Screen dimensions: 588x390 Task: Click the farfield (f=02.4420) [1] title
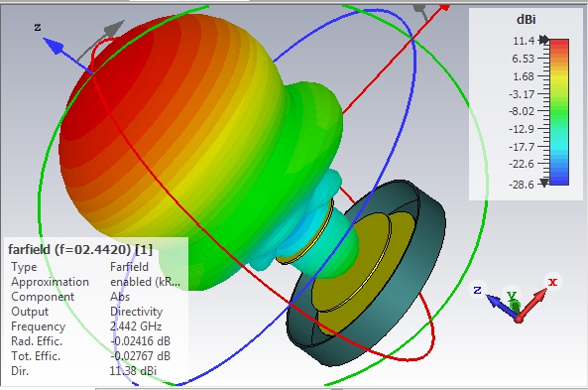tap(80, 250)
